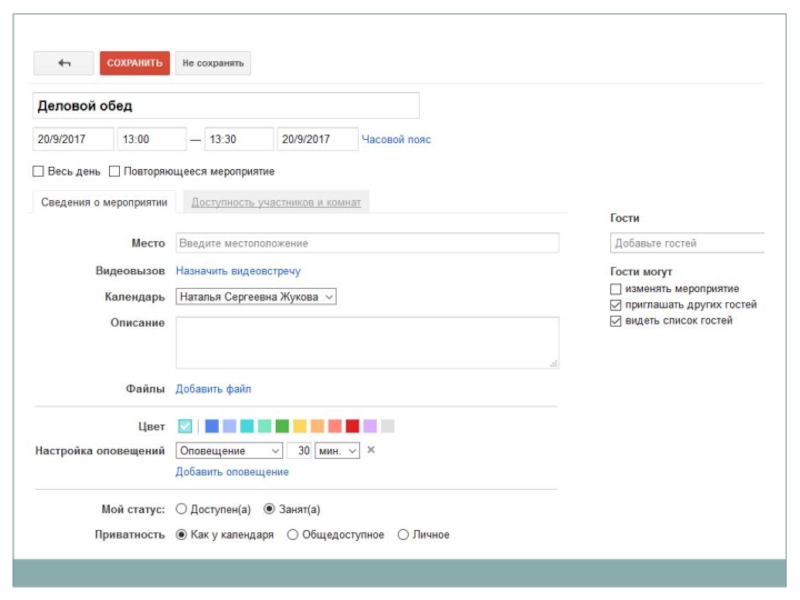Screen dimensions: 800x600
Task: Choose the red event color
Action: tap(352, 426)
